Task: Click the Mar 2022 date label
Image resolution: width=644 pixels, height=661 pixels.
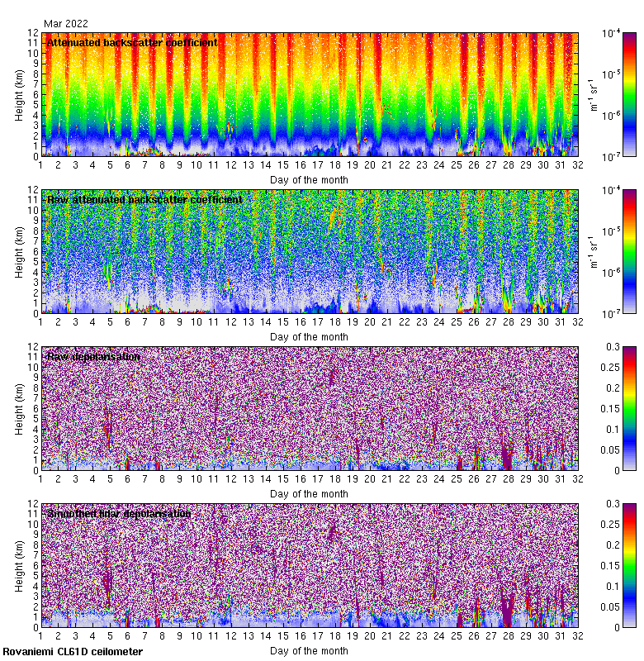Action: coord(66,24)
